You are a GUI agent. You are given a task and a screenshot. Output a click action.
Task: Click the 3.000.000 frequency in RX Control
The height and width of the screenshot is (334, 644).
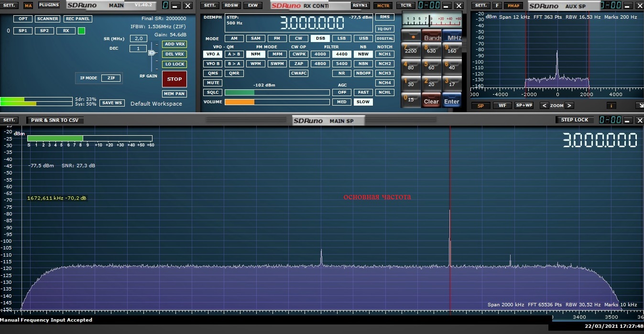pos(312,23)
